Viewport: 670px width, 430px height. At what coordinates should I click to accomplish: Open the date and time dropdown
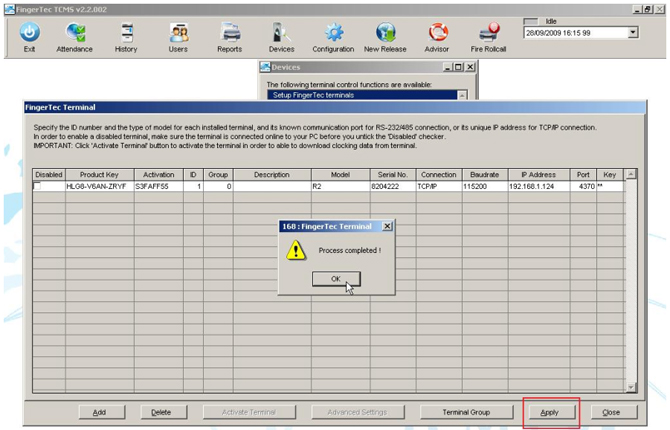coord(633,32)
